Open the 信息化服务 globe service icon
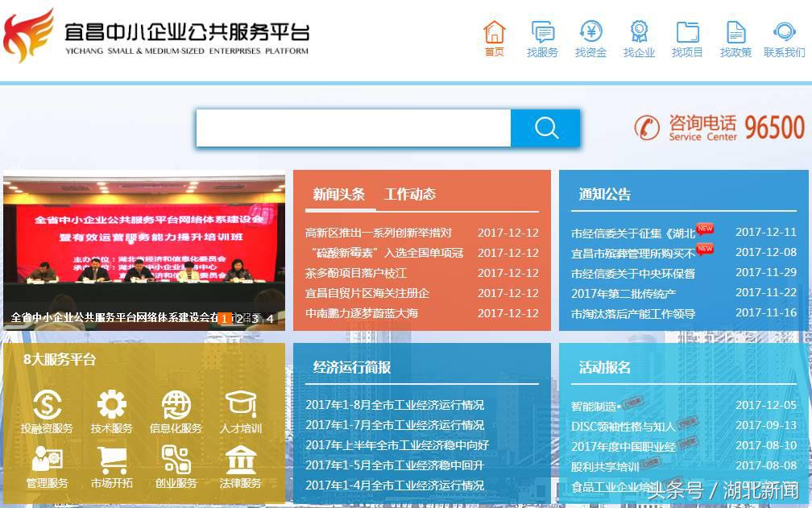Image resolution: width=812 pixels, height=508 pixels. [176, 411]
